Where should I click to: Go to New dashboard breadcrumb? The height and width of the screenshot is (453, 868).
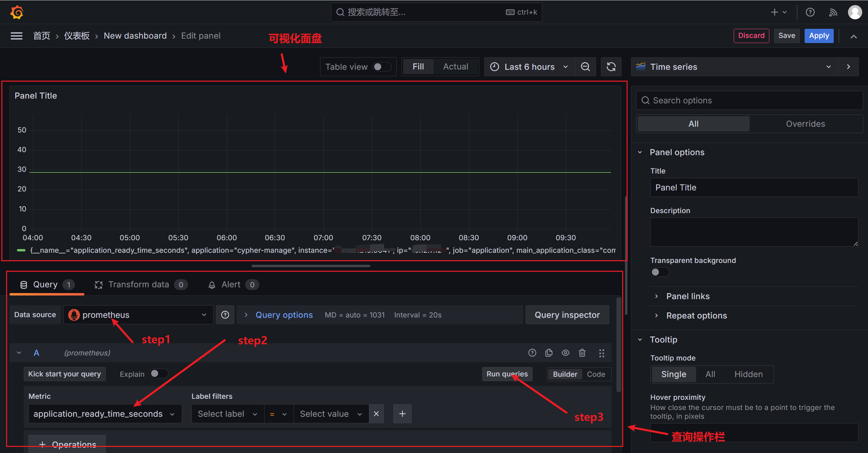(135, 36)
